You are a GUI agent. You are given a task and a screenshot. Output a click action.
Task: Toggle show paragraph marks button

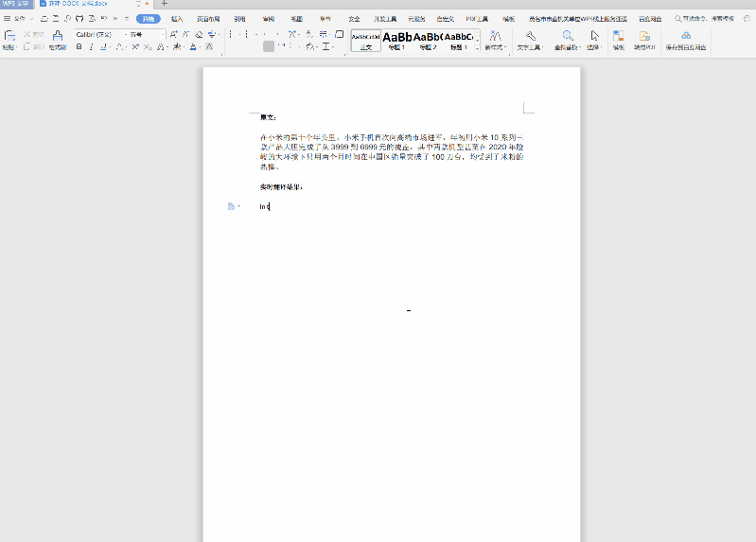(x=324, y=34)
